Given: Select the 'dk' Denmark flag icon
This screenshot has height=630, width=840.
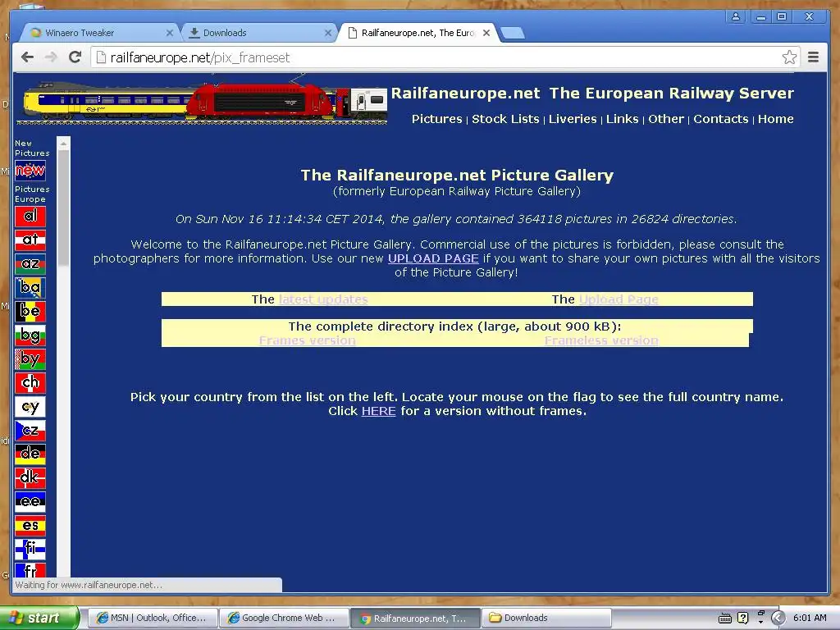Looking at the screenshot, I should (30, 478).
